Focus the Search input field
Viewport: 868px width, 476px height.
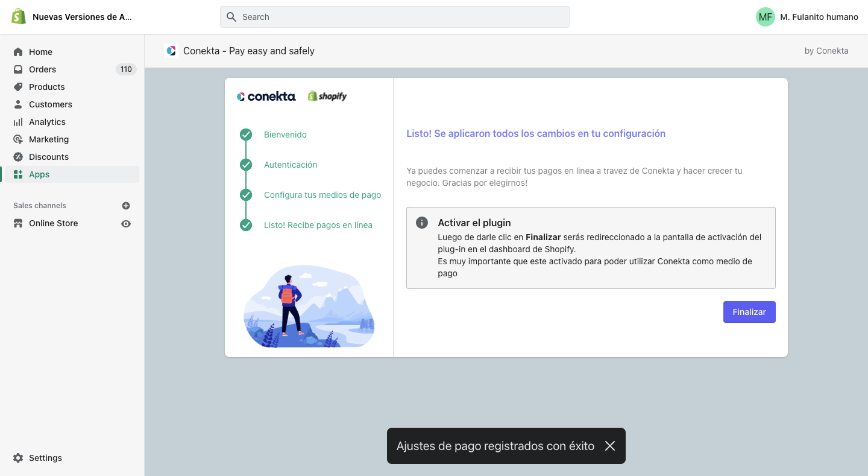[x=394, y=17]
